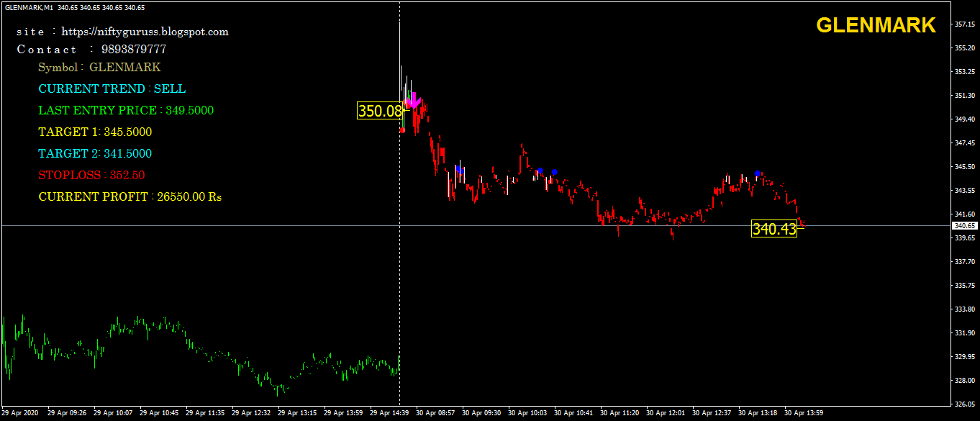The height and width of the screenshot is (421, 980).
Task: Click '30 Apr 09:30' on time axis
Action: [x=482, y=414]
